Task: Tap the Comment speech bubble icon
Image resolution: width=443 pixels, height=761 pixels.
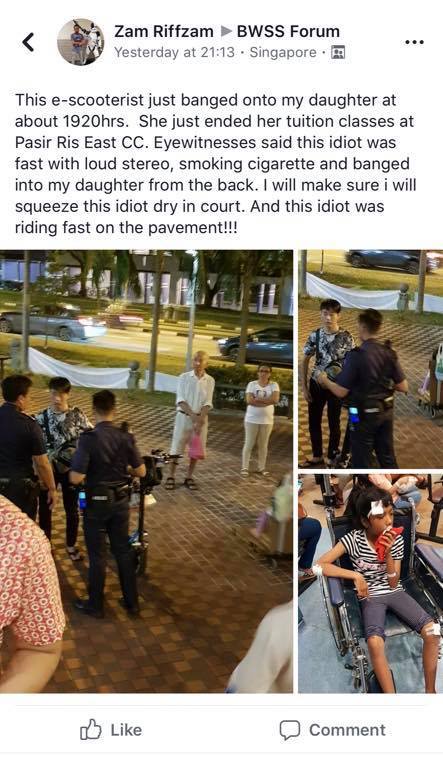Action: point(290,730)
